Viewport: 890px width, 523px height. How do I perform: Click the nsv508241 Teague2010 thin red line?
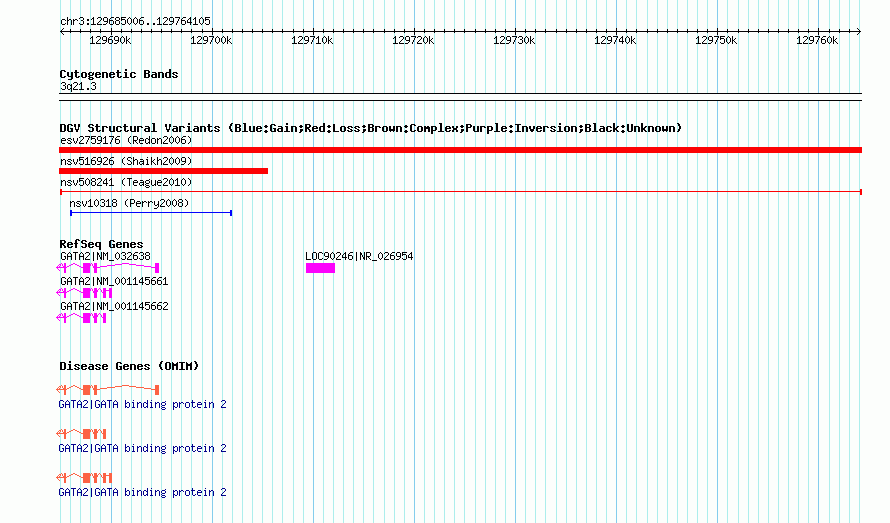[x=460, y=192]
